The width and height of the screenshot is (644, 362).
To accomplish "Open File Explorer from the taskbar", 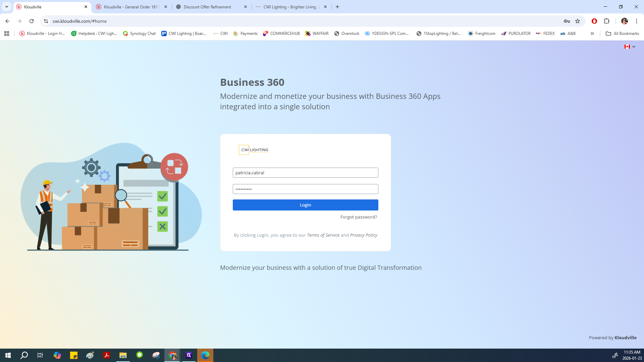I will pos(123,355).
